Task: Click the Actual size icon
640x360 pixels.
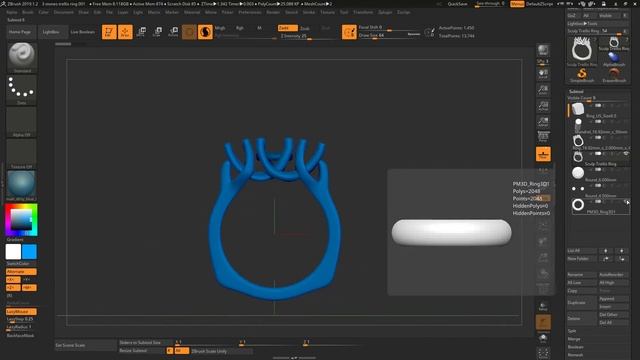Action: pyautogui.click(x=543, y=105)
